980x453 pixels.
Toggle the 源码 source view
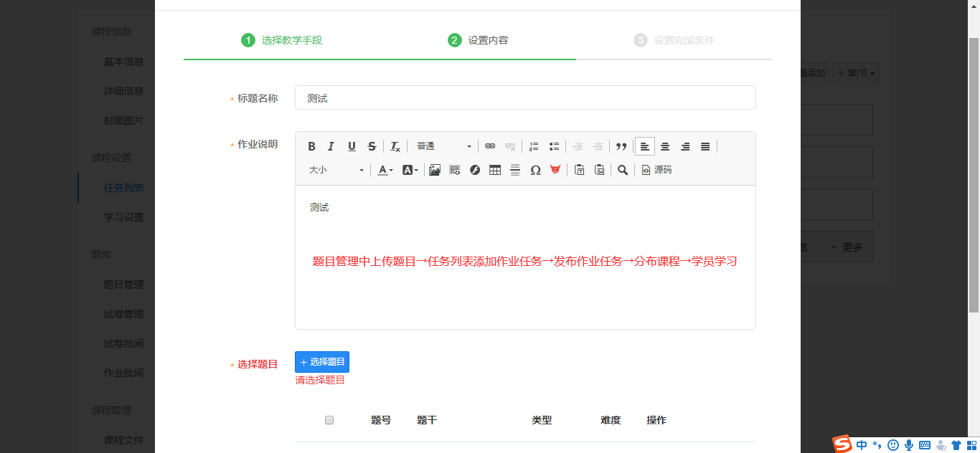tap(656, 170)
